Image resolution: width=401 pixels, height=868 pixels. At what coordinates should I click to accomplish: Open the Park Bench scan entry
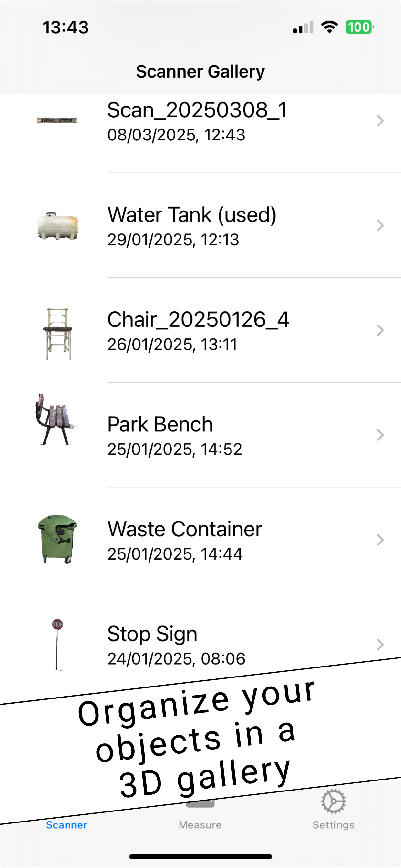160,425
